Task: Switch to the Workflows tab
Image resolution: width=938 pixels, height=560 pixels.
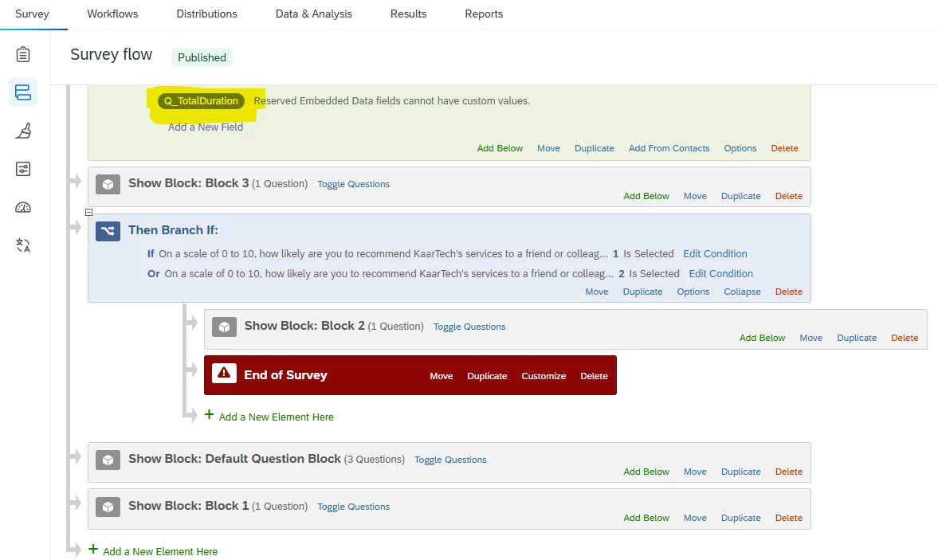Action: [112, 14]
